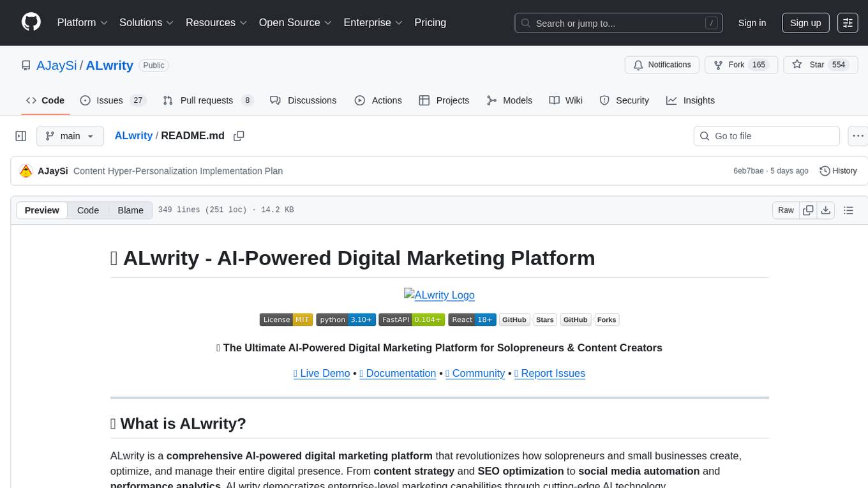Open the React 18+ badge
Screen dimensions: 868x488
[472, 319]
